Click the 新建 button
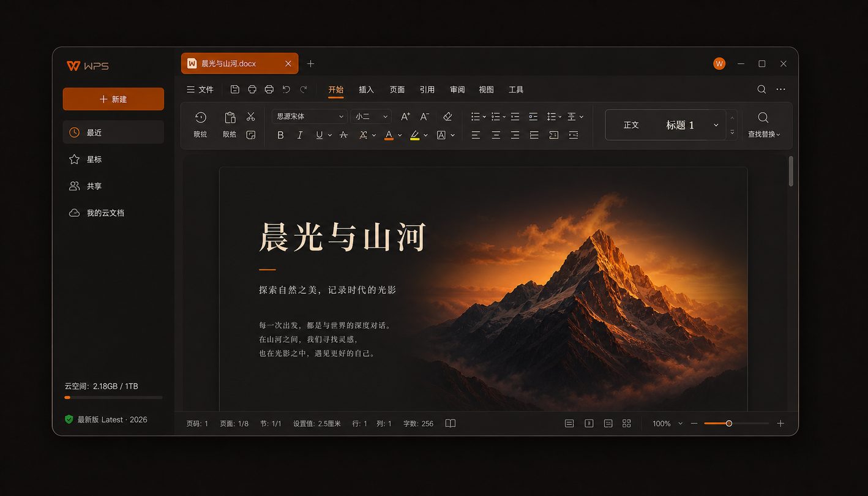 (113, 99)
